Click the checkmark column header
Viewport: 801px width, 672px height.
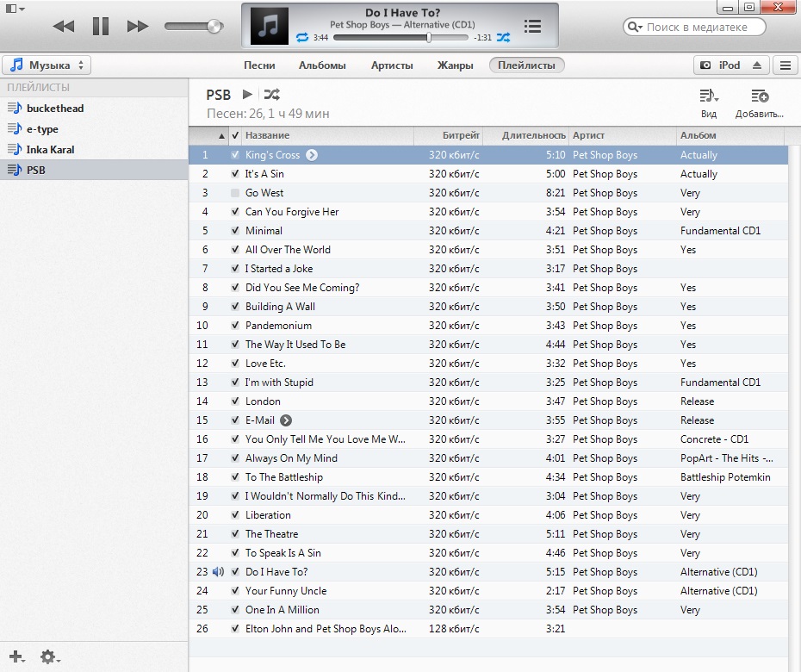tap(235, 135)
